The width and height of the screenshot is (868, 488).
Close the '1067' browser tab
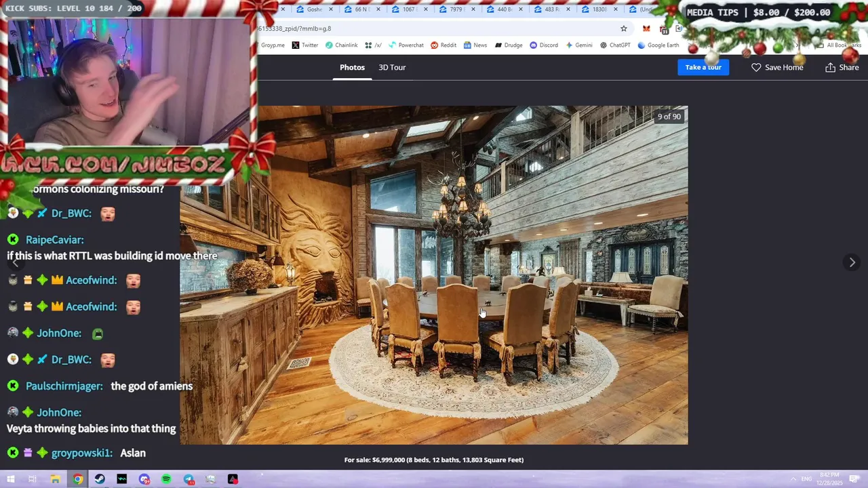click(425, 9)
